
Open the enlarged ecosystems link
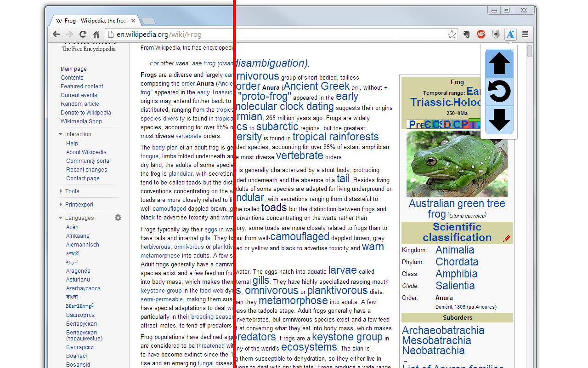point(309,347)
